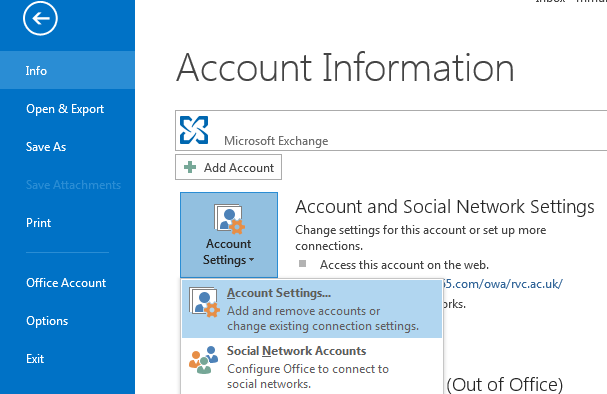The width and height of the screenshot is (607, 394).
Task: Open Office Account page
Action: [x=67, y=283]
